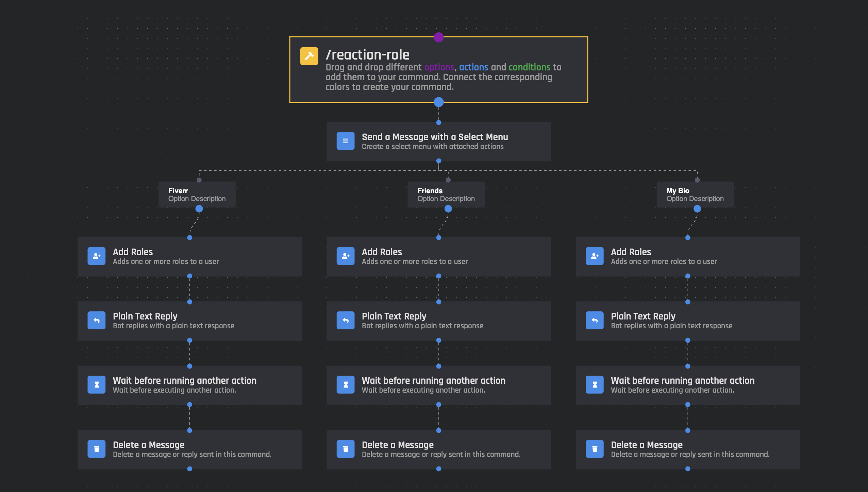868x492 pixels.
Task: Click trash Delete a Message icon in Fiverr column
Action: point(97,449)
